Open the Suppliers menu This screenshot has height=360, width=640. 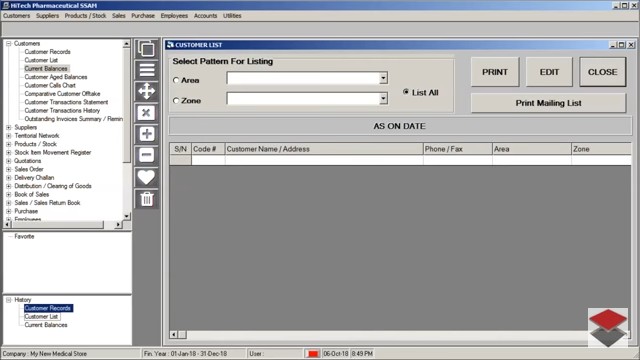47,16
